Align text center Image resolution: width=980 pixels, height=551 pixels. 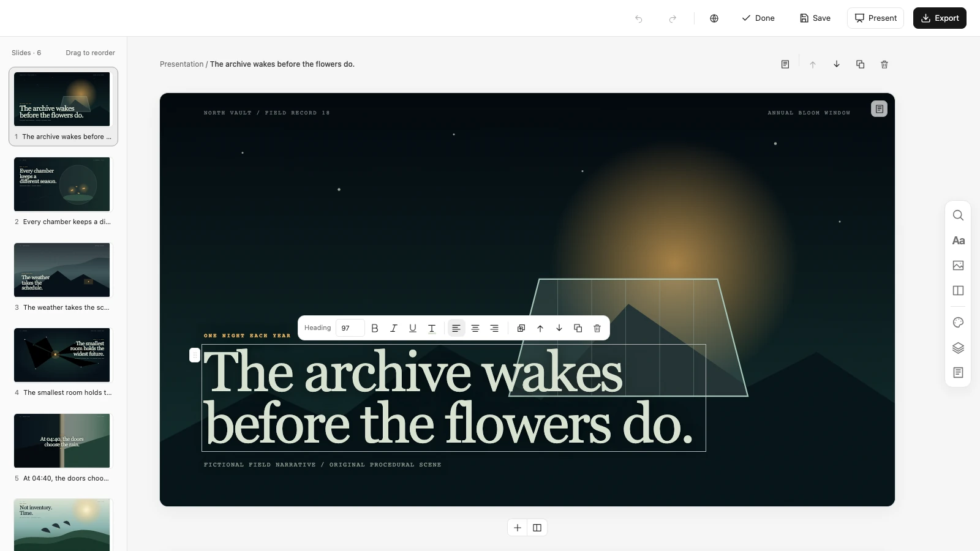(x=475, y=328)
